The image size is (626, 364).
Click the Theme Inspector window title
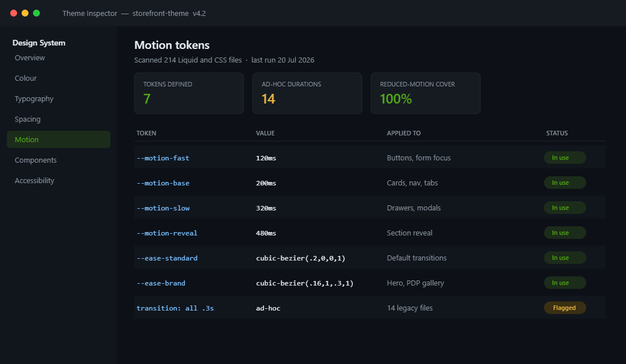click(x=134, y=13)
